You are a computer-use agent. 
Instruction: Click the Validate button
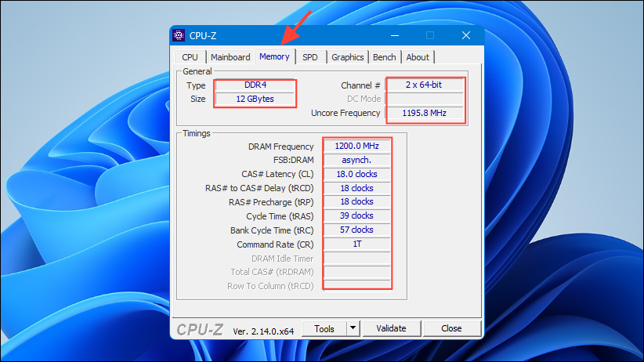tap(392, 328)
